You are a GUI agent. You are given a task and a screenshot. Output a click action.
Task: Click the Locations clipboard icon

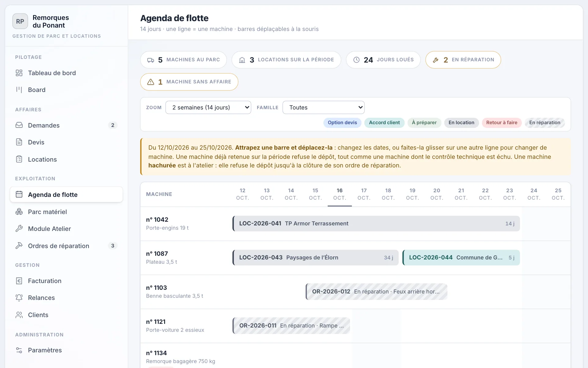[19, 159]
